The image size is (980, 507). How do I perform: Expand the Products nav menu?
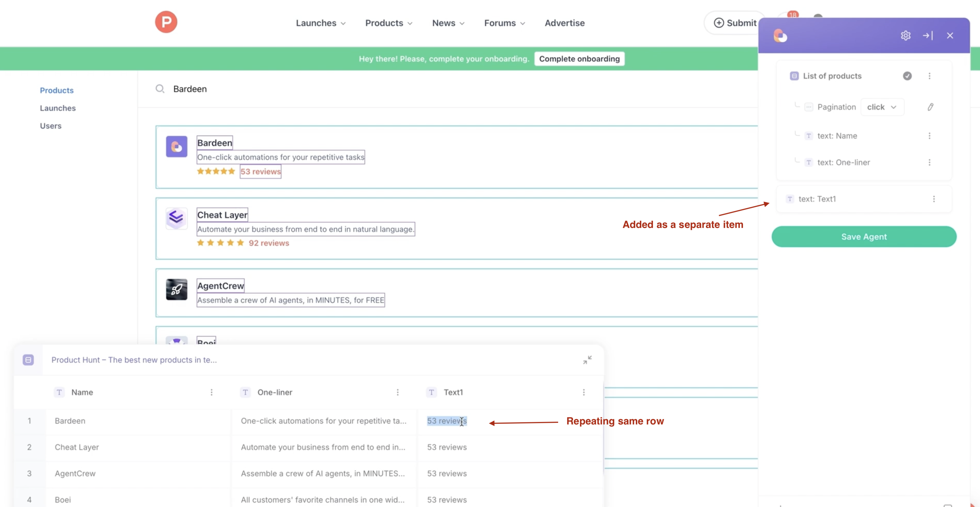388,23
